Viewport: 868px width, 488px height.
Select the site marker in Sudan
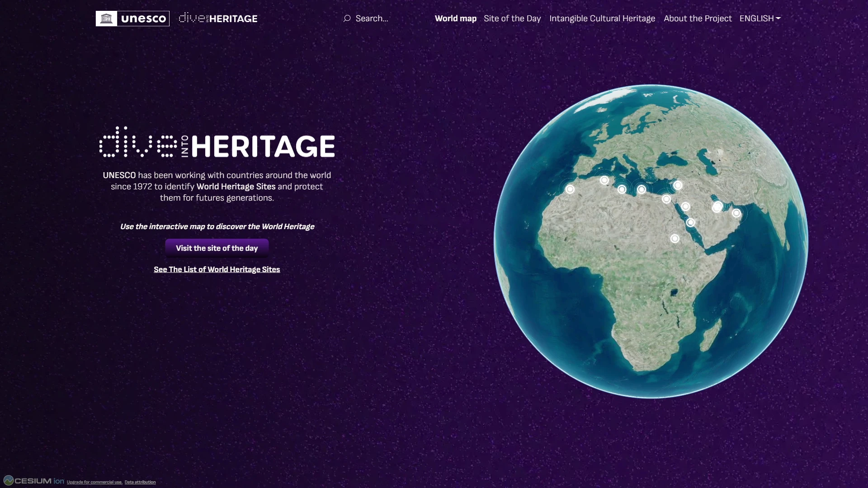tap(675, 239)
